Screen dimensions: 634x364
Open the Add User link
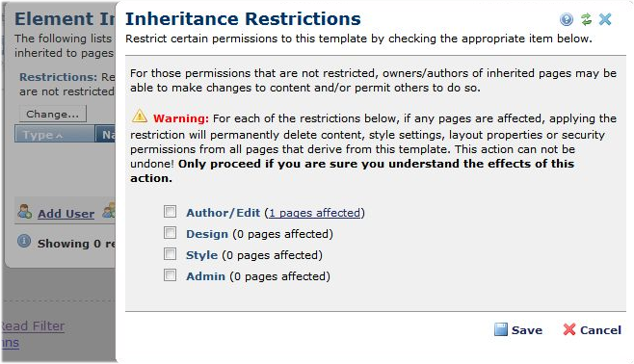point(66,214)
